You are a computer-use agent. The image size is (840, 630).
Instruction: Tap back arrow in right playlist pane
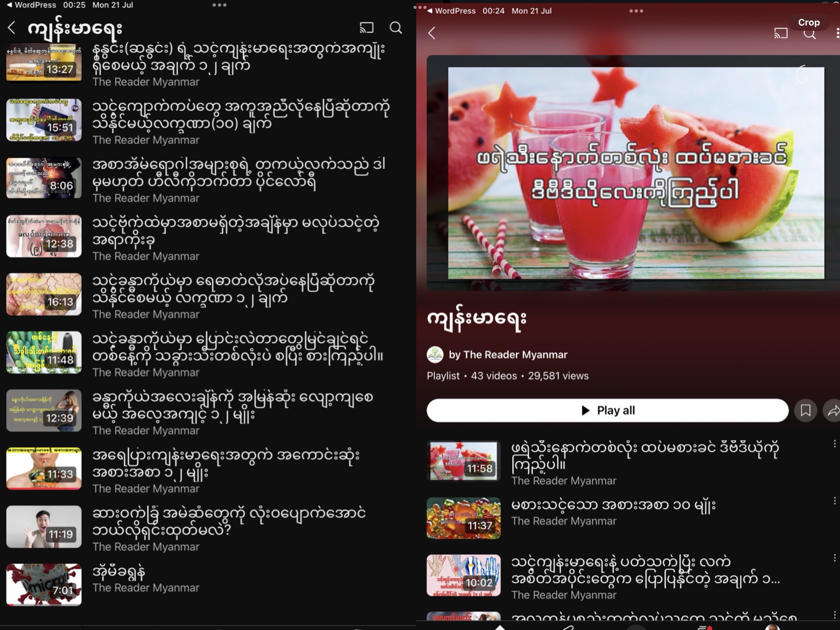[431, 33]
